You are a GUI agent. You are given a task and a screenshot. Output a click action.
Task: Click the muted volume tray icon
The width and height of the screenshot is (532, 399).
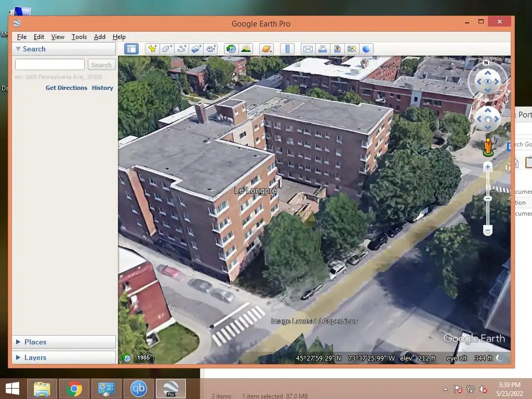click(483, 389)
